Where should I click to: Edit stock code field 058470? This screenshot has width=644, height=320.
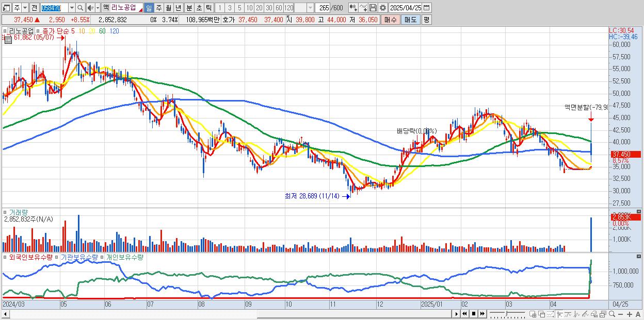[x=54, y=8]
